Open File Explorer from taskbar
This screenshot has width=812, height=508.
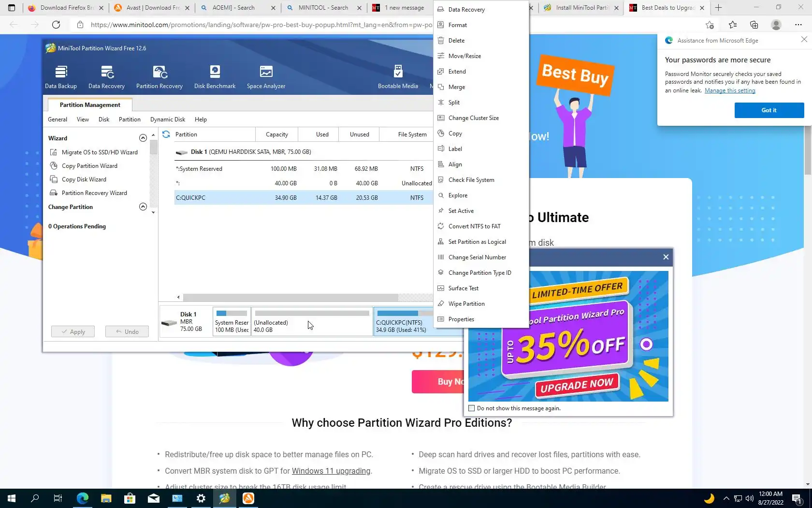pyautogui.click(x=106, y=498)
